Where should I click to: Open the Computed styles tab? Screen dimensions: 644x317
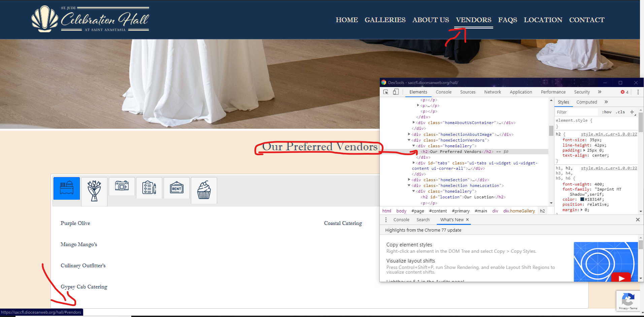point(586,102)
